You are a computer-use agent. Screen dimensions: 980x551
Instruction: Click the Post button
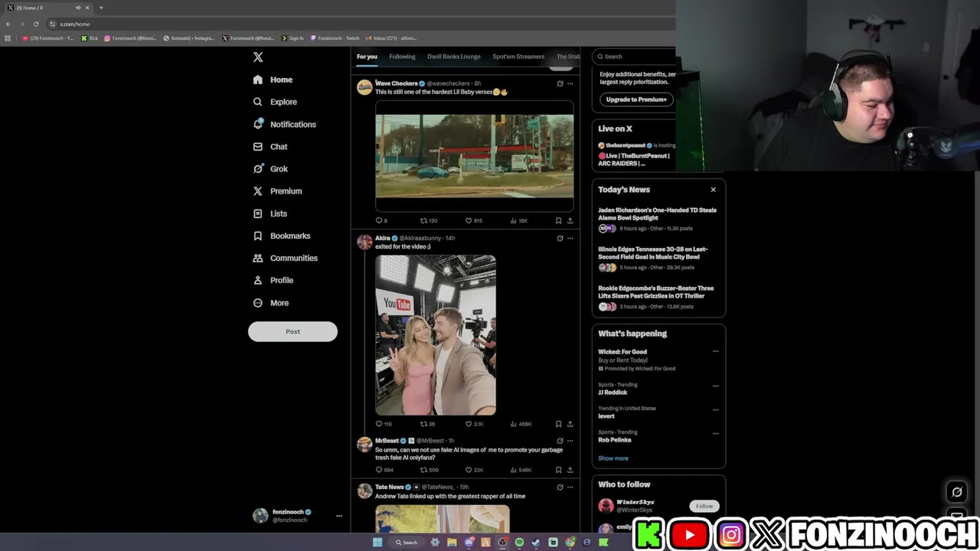292,331
